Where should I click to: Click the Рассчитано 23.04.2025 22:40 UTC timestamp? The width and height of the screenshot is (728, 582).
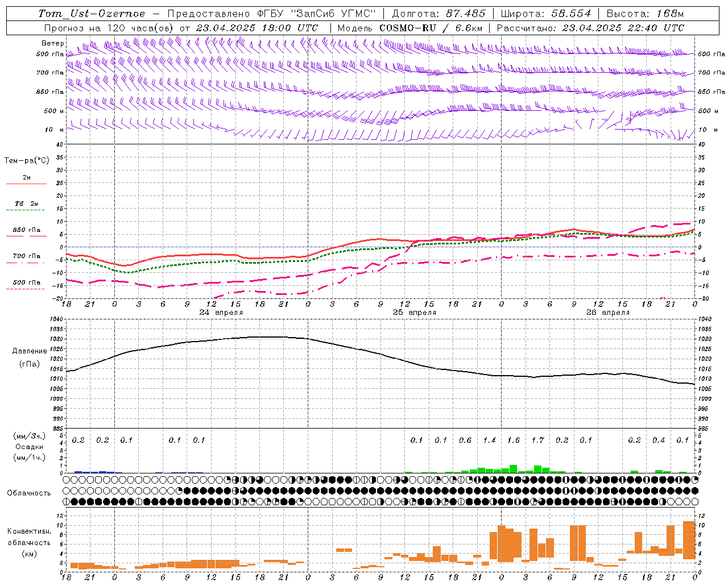point(590,28)
